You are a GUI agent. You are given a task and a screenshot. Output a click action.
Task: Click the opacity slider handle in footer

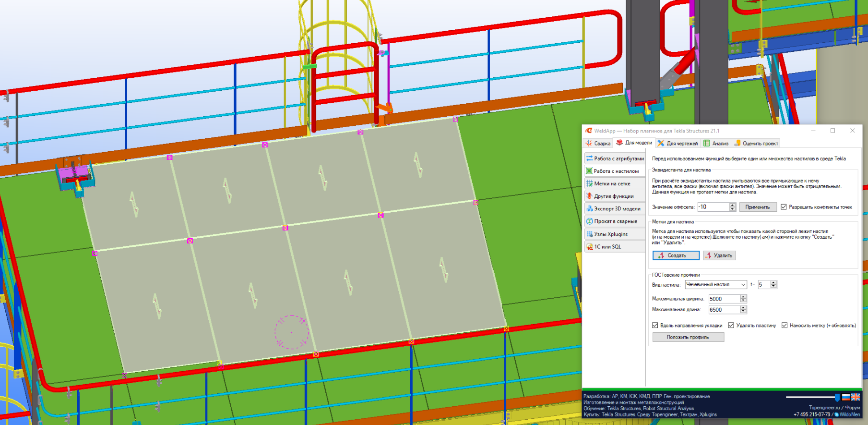coord(837,397)
